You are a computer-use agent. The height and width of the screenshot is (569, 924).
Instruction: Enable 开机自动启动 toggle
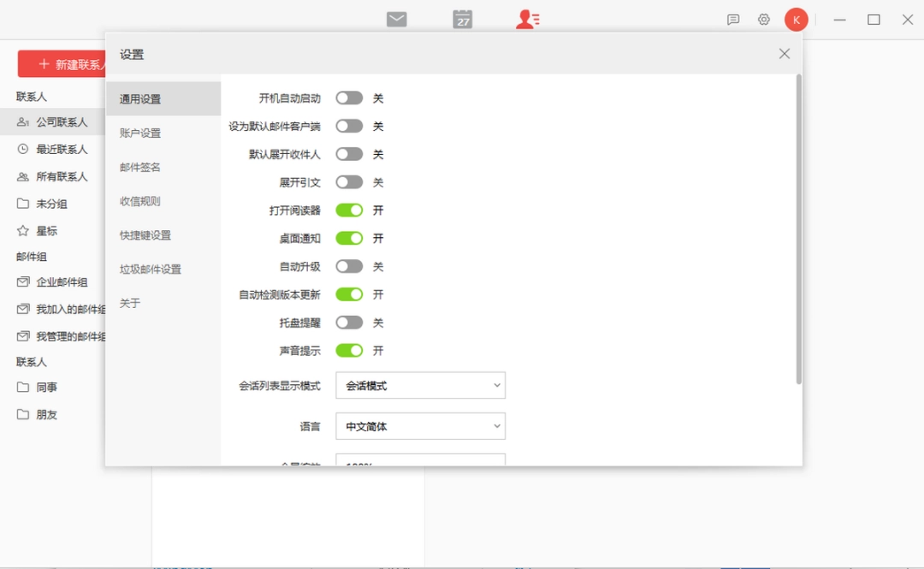349,98
